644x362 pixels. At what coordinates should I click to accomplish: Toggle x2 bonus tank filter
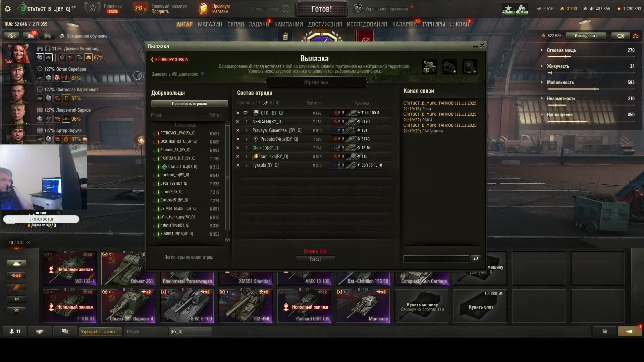[x=16, y=276]
